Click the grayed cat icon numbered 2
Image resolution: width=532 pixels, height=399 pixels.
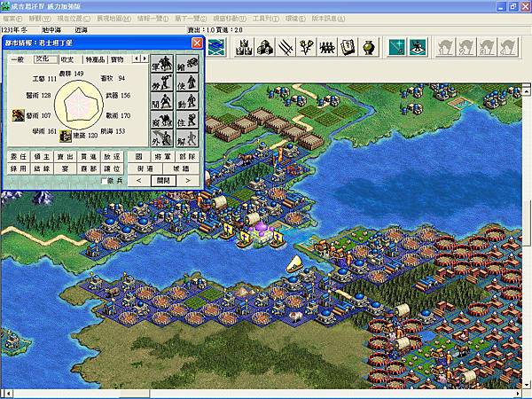(x=466, y=47)
